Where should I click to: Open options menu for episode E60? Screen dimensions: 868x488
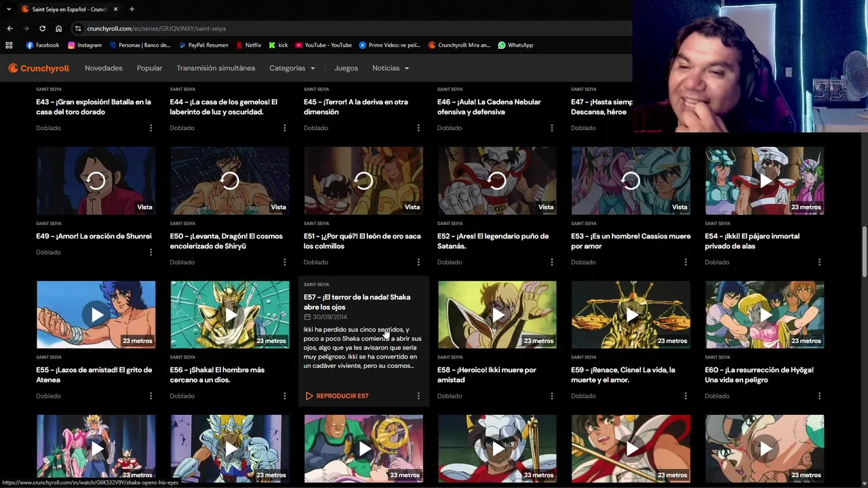click(819, 396)
